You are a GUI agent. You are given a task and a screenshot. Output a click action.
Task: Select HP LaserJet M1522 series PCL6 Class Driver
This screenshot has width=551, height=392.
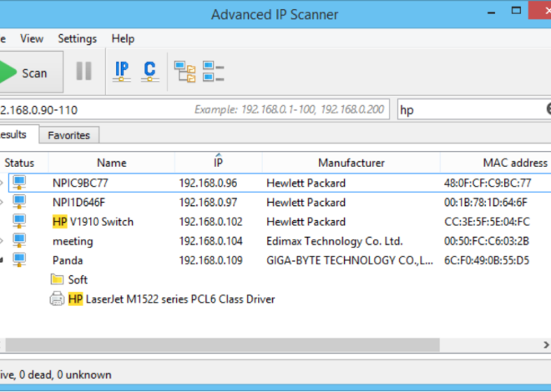(171, 299)
